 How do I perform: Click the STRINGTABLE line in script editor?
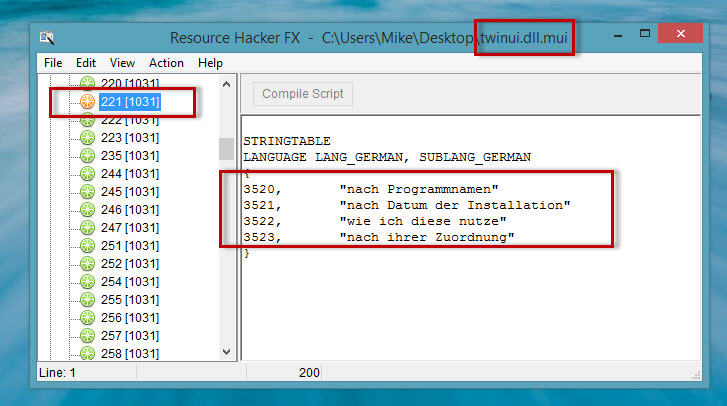click(x=287, y=141)
